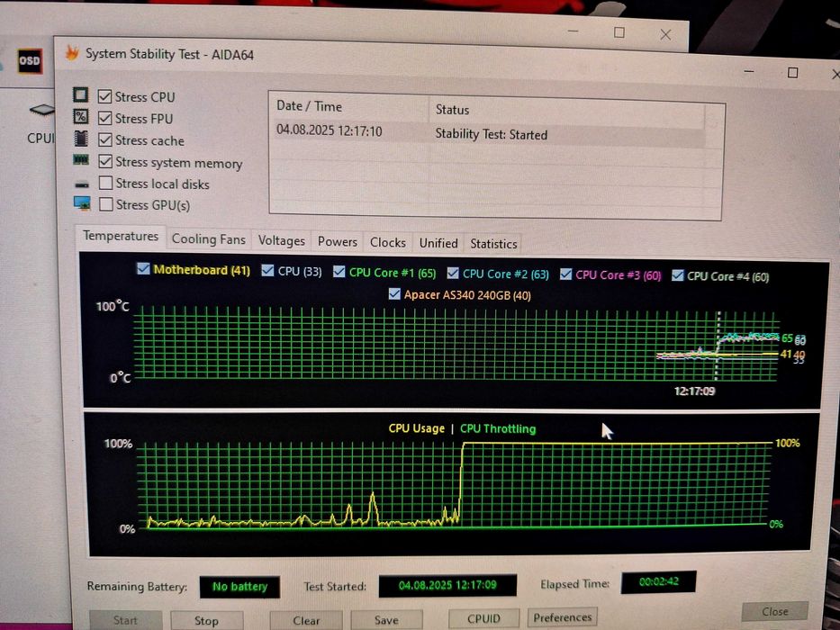
Task: Enable Stress GPU(s) checkbox
Action: click(106, 204)
